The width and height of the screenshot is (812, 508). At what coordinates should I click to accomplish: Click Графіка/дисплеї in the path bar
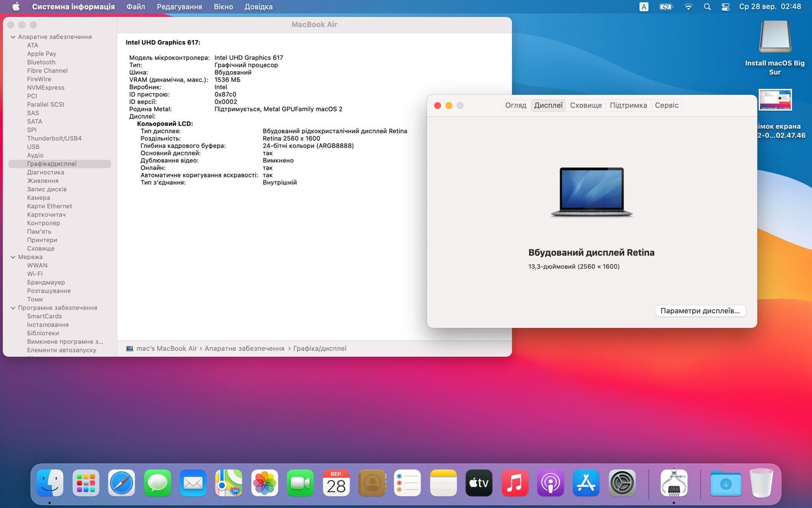click(x=320, y=348)
